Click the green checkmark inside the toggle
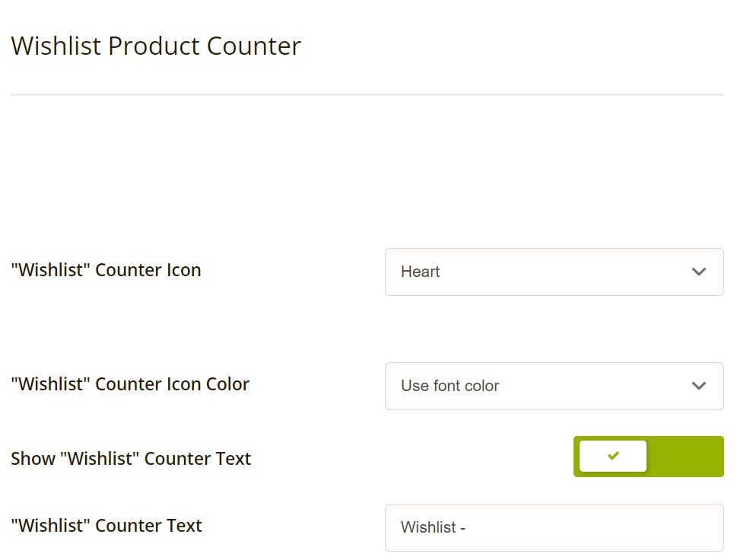 coord(613,455)
